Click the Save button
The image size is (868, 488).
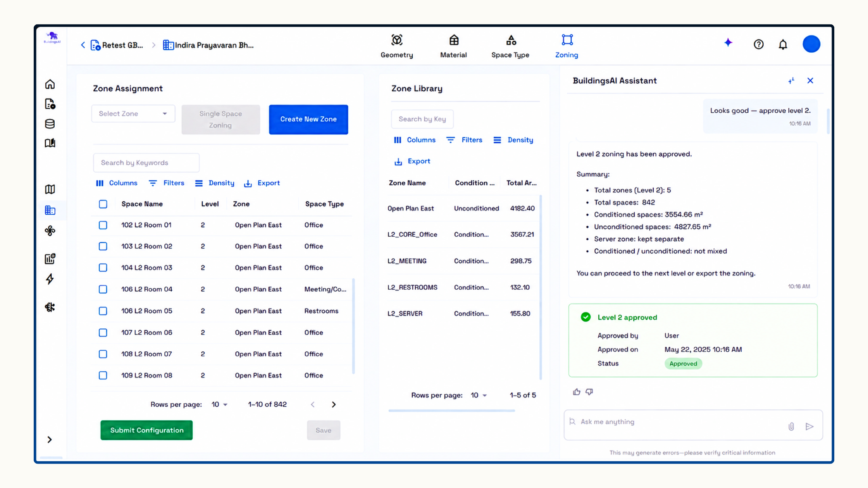click(x=324, y=430)
